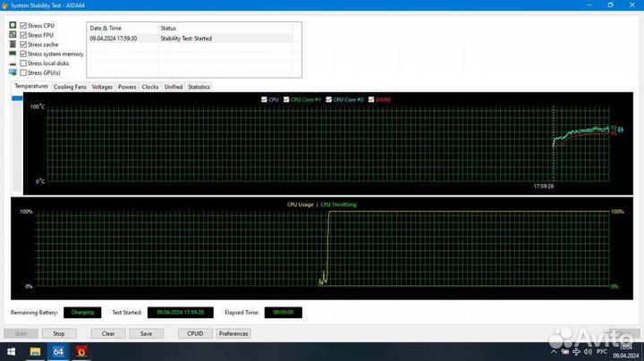The height and width of the screenshot is (361, 644).
Task: Toggle the Stress cache checkbox
Action: pyautogui.click(x=23, y=45)
